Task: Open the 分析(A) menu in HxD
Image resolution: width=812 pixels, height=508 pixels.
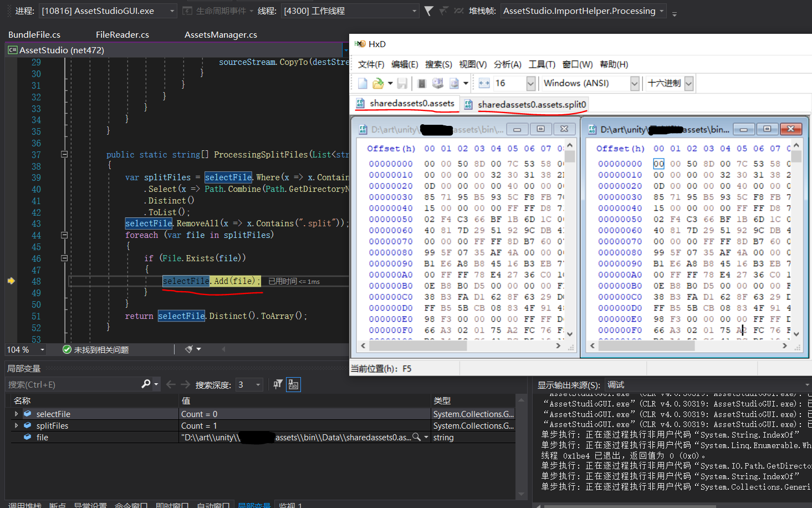Action: coord(507,64)
